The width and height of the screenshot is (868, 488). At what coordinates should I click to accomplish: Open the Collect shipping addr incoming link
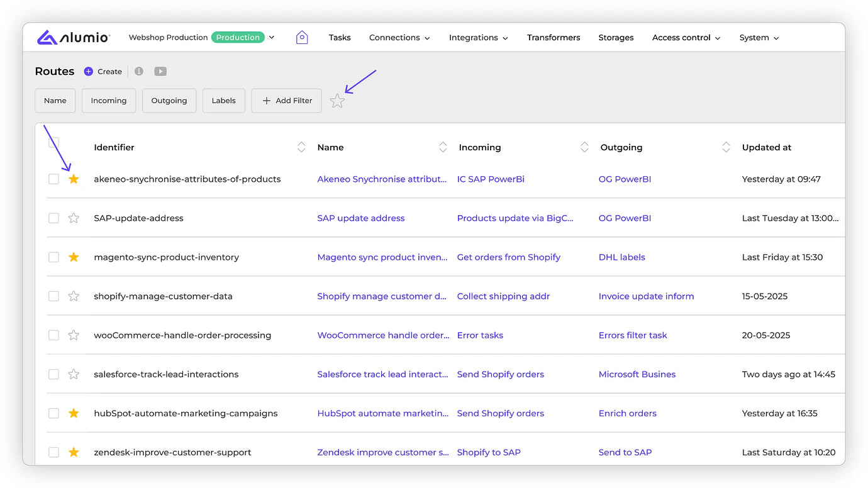point(504,296)
